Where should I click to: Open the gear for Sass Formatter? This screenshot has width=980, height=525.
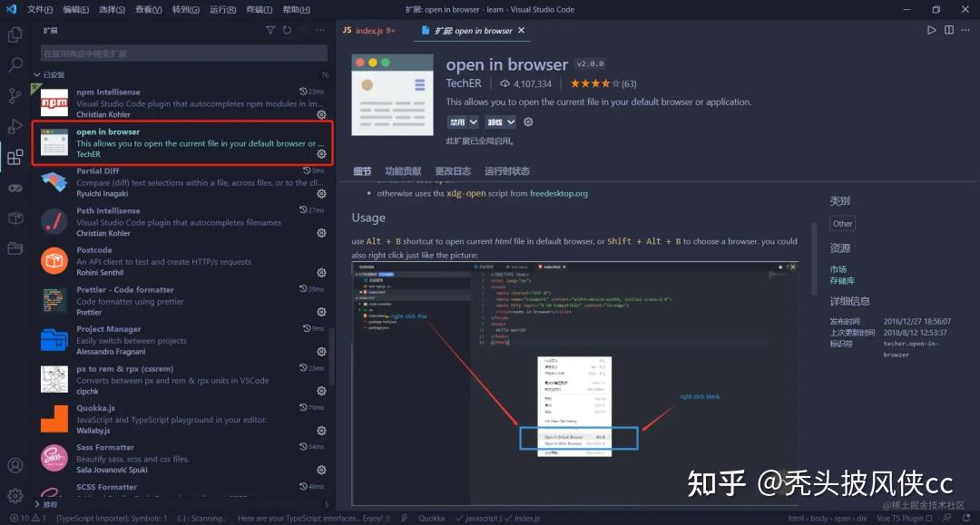pyautogui.click(x=321, y=470)
